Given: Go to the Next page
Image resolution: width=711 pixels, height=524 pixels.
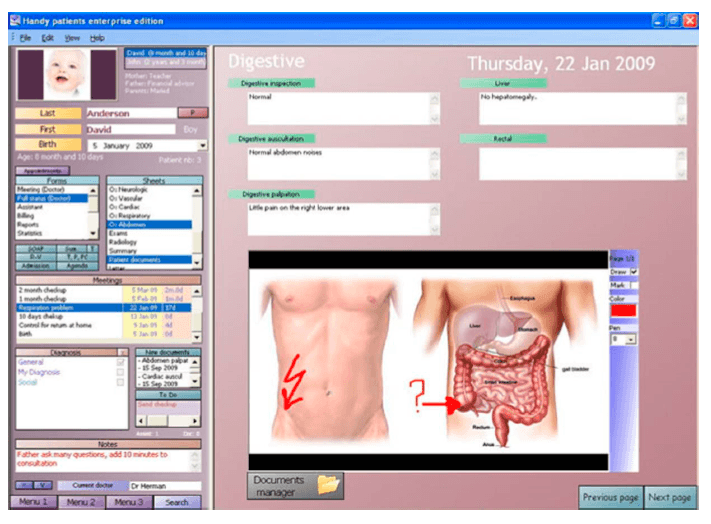Looking at the screenshot, I should point(669,497).
